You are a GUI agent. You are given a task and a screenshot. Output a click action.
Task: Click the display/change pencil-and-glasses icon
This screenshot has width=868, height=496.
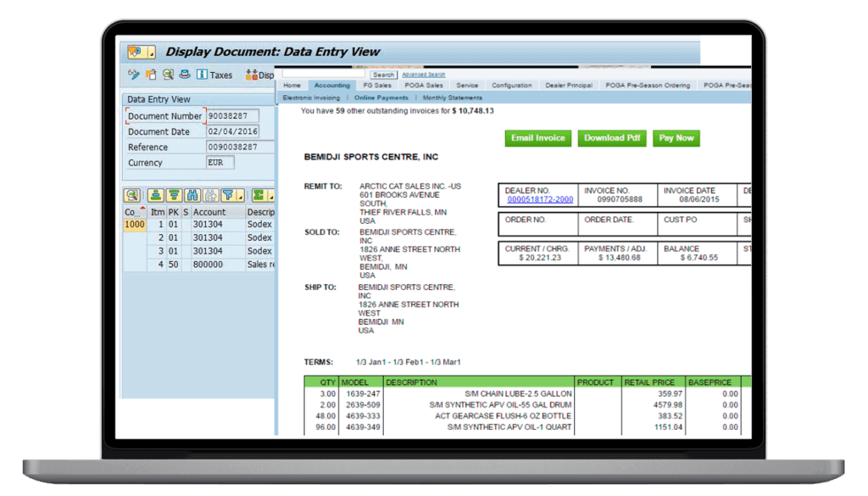[x=133, y=74]
